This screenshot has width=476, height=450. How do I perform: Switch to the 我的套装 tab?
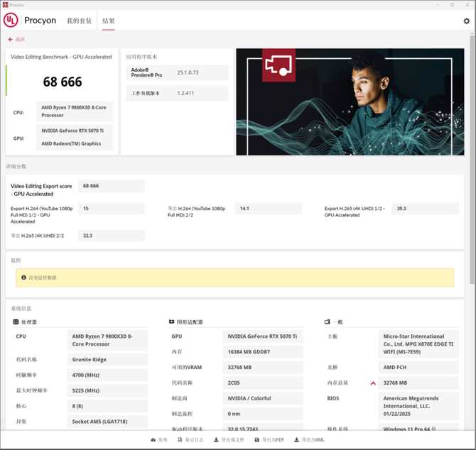point(79,21)
